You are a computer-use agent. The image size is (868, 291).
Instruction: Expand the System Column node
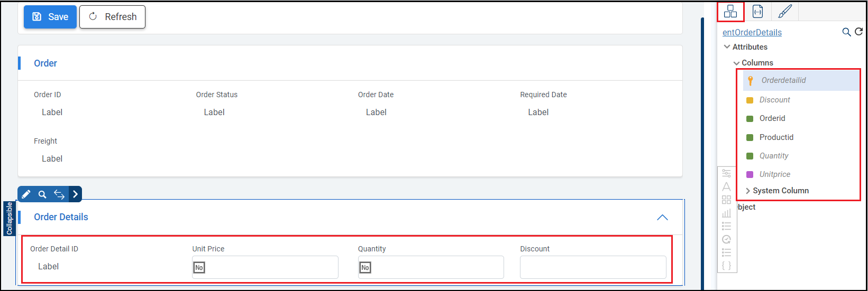[x=748, y=191]
